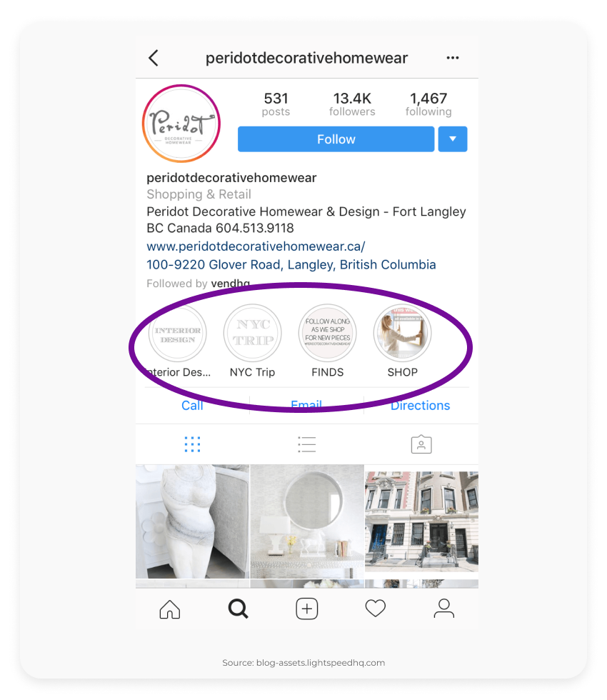The image size is (607, 700).
Task: Tap the new post plus icon
Action: 307,609
